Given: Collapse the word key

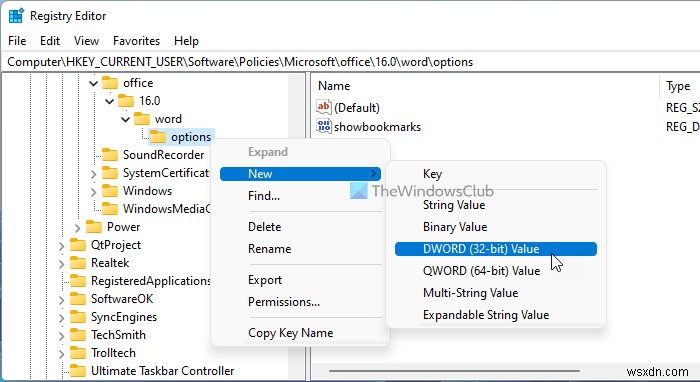Looking at the screenshot, I should coord(125,119).
